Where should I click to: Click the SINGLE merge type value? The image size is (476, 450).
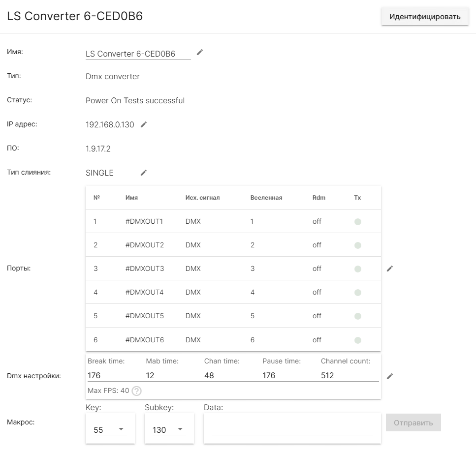click(x=99, y=173)
